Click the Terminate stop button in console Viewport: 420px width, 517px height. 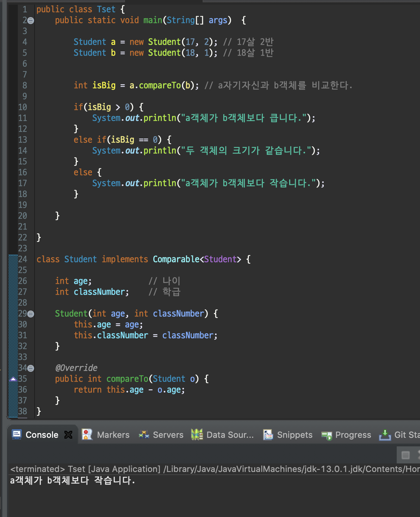point(406,455)
